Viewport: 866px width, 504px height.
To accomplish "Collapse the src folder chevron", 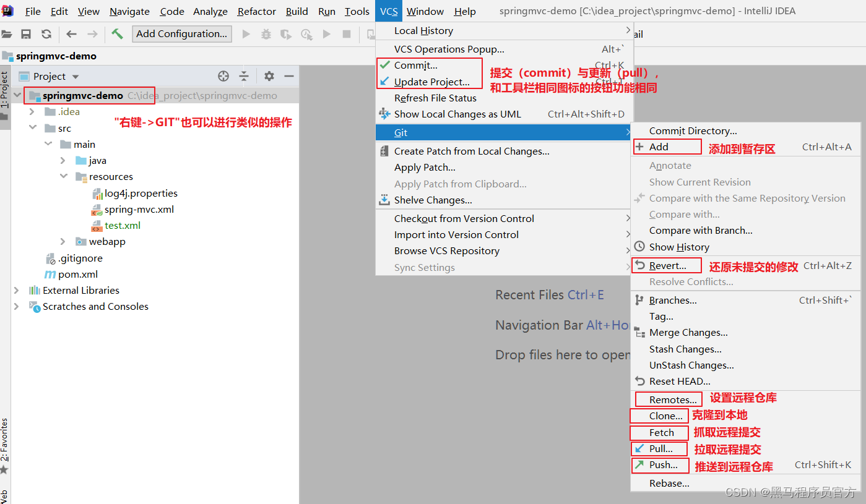I will pyautogui.click(x=32, y=128).
